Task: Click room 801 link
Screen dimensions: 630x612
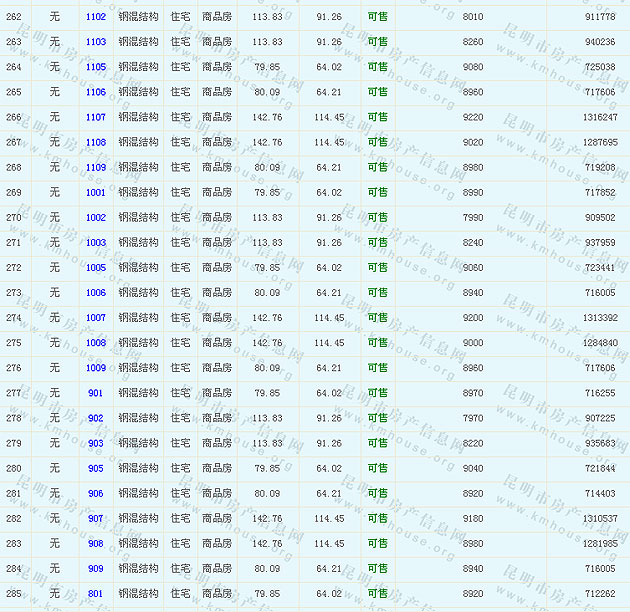Action: [x=96, y=593]
